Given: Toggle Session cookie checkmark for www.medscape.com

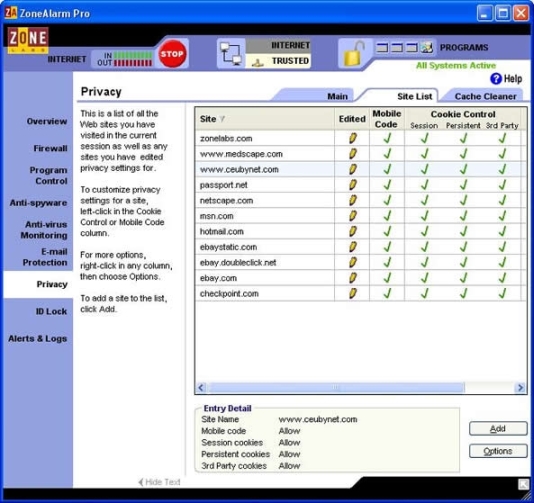Looking at the screenshot, I should click(x=424, y=154).
